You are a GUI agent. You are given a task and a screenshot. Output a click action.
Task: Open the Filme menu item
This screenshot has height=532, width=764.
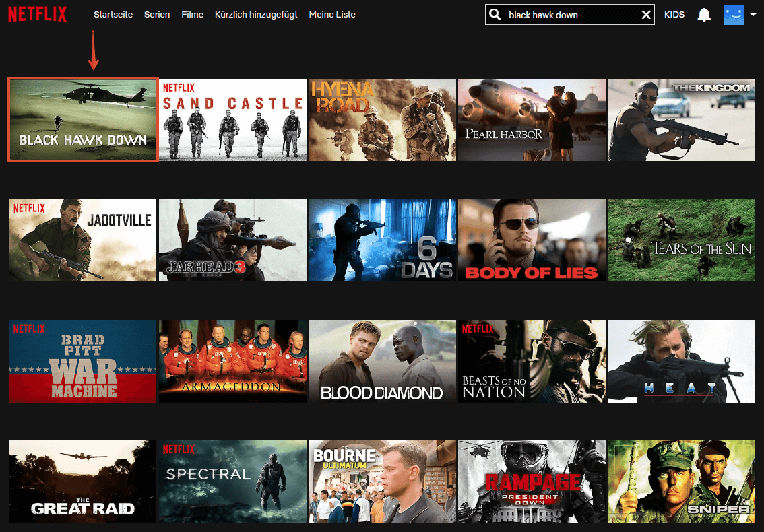pyautogui.click(x=193, y=15)
